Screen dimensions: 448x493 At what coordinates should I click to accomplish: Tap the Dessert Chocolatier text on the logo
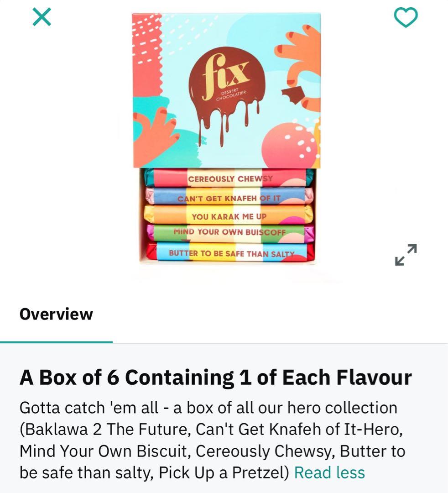[230, 94]
